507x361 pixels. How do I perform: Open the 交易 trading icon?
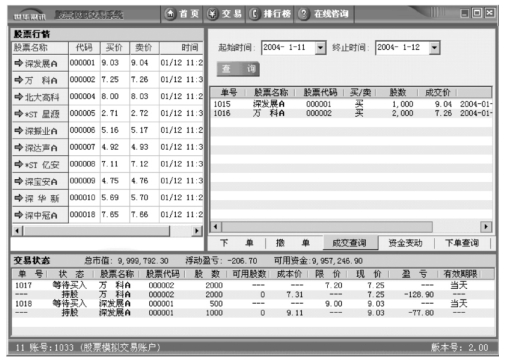212,14
